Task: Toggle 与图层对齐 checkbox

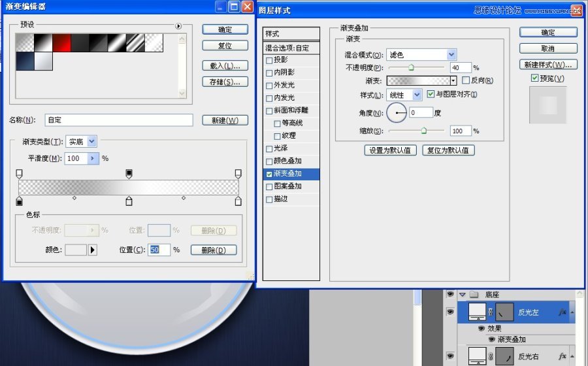Action: 431,93
